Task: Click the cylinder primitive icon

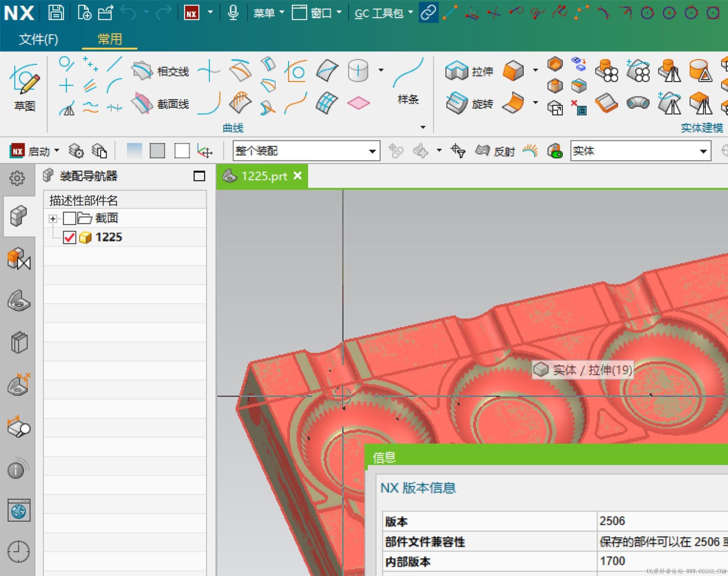Action: [358, 71]
